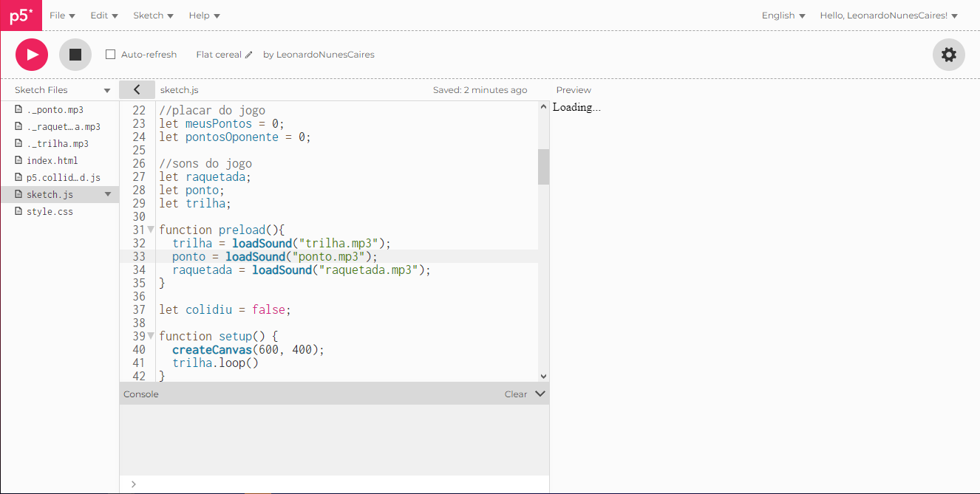Click the file icon beside ._ponto.mp3
The width and height of the screenshot is (980, 494).
18,109
